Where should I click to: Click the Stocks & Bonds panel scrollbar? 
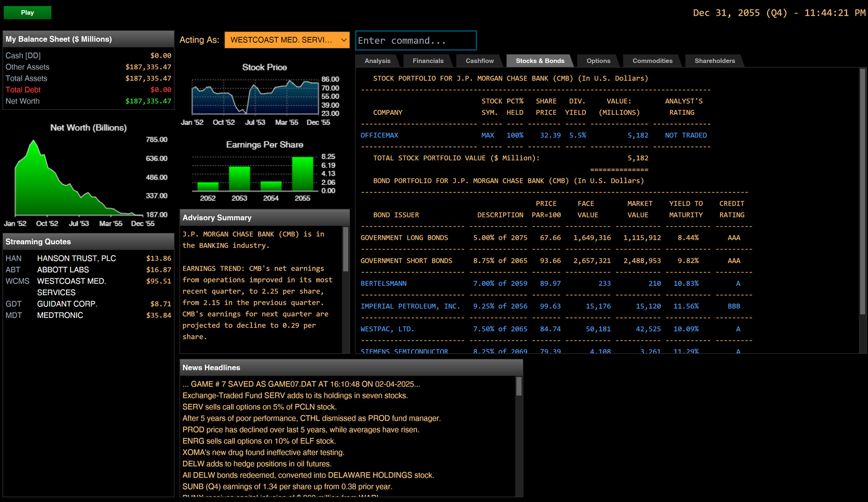pos(862,191)
